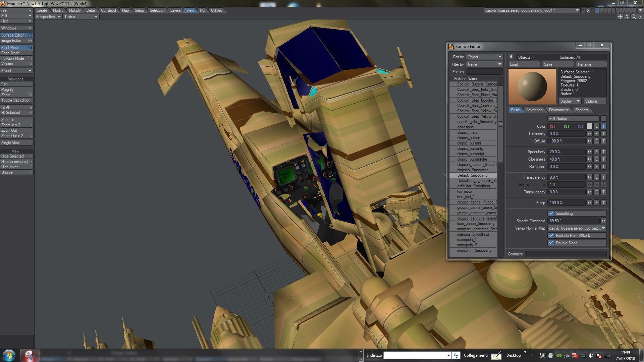644x362 pixels.
Task: Open the Multiply tab
Action: pyautogui.click(x=75, y=10)
